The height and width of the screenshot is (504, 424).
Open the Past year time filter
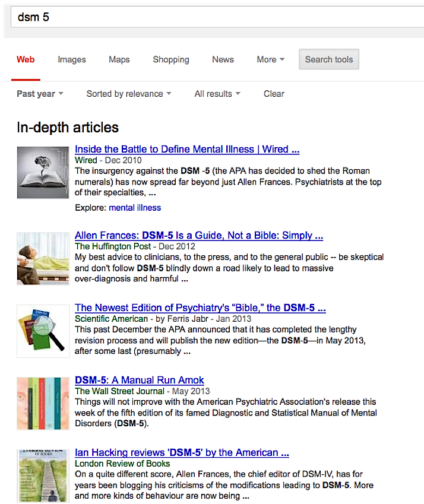point(40,94)
